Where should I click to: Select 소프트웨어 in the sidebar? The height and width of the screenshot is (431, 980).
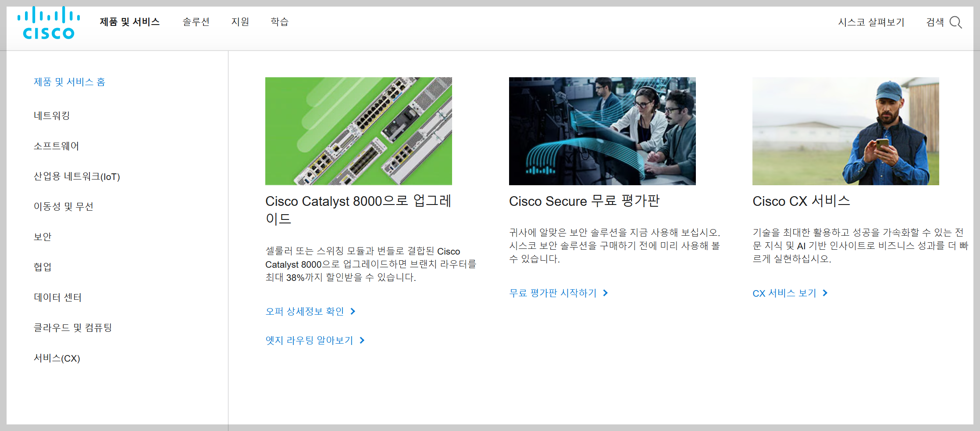[x=56, y=146]
